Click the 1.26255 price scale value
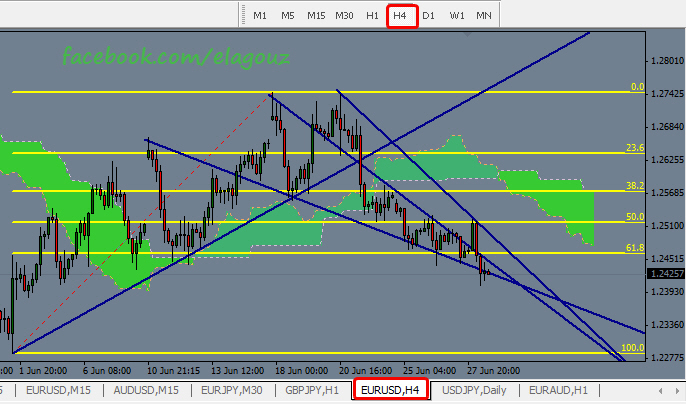Screen dimensions: 686x404 coord(667,159)
